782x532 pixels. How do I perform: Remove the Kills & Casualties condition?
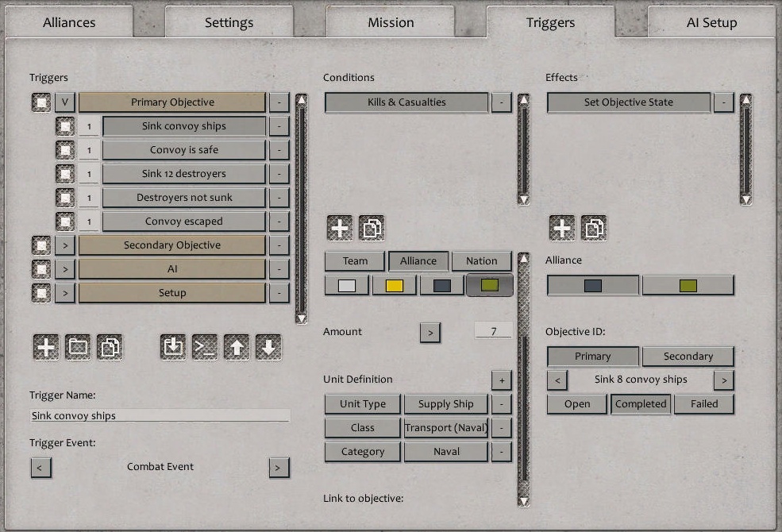(502, 102)
